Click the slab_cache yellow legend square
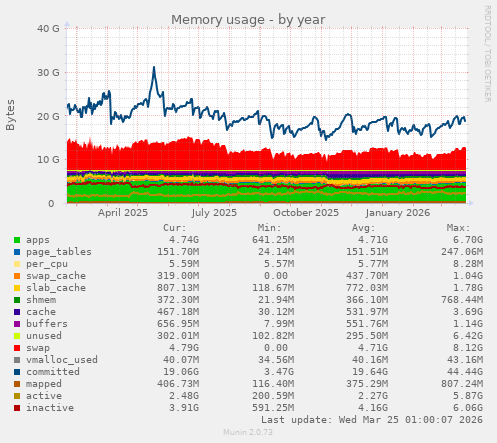Image resolution: width=497 pixels, height=443 pixels. click(17, 288)
